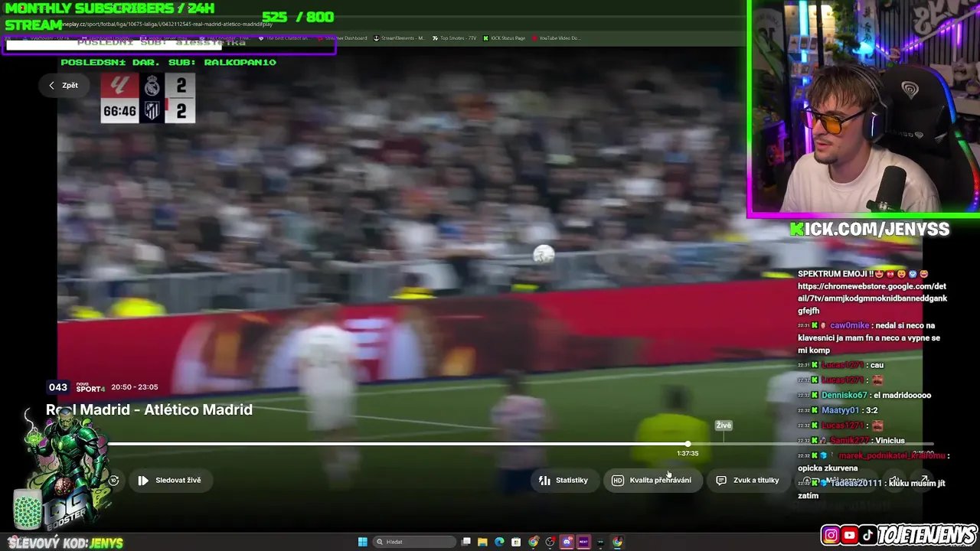
Task: Open Streamer Dashboard bookmark
Action: pos(341,38)
